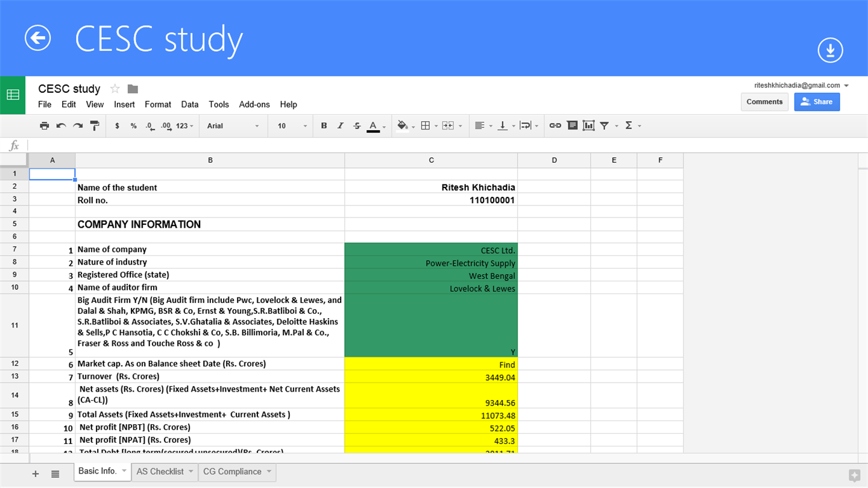Click the merge cells icon
868x488 pixels.
click(x=448, y=125)
